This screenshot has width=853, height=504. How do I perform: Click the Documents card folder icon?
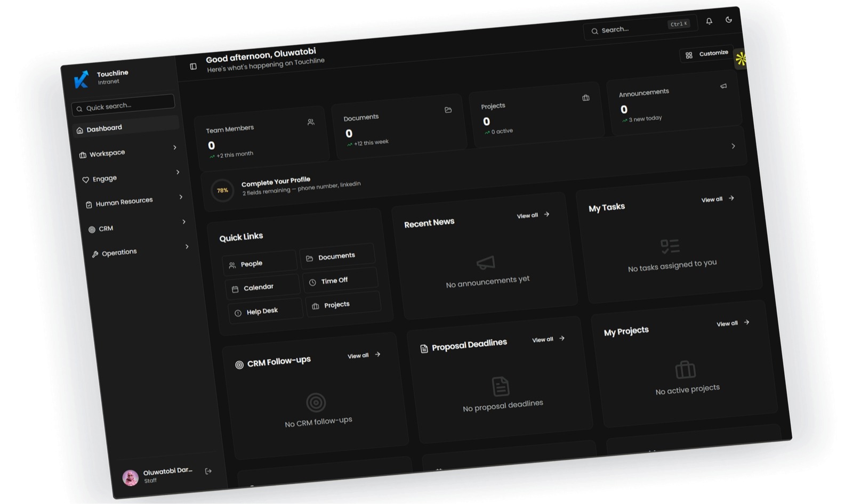[448, 110]
